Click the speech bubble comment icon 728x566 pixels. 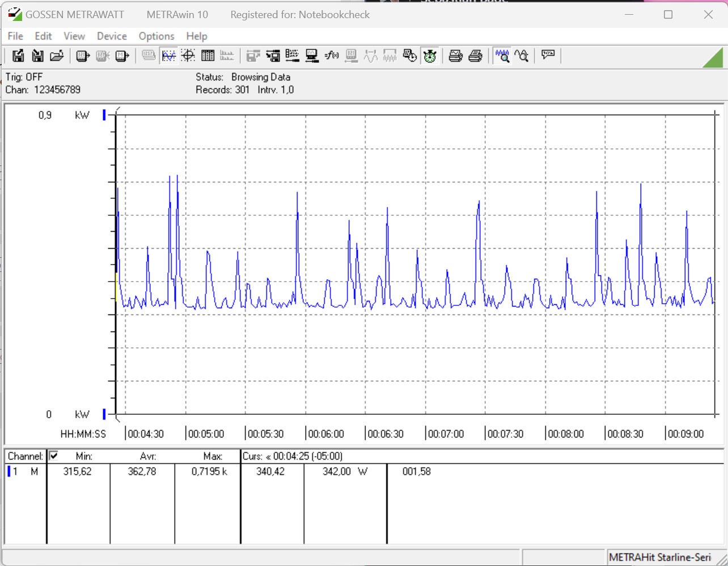548,55
